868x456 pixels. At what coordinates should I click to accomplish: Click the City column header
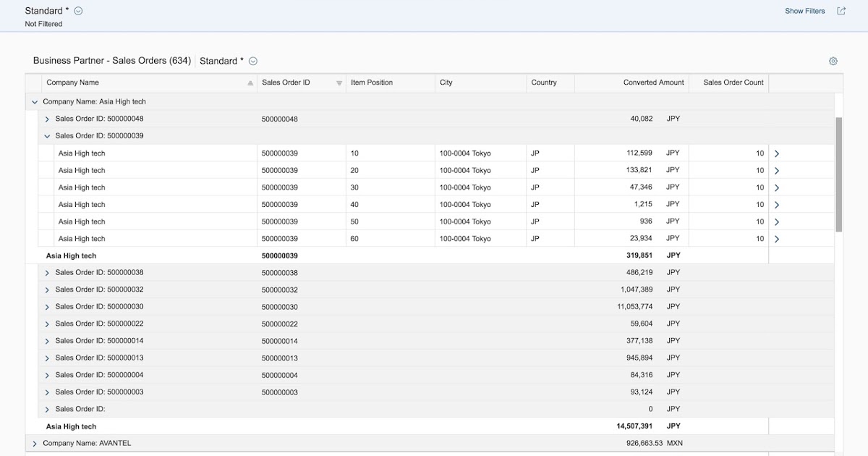pyautogui.click(x=446, y=83)
